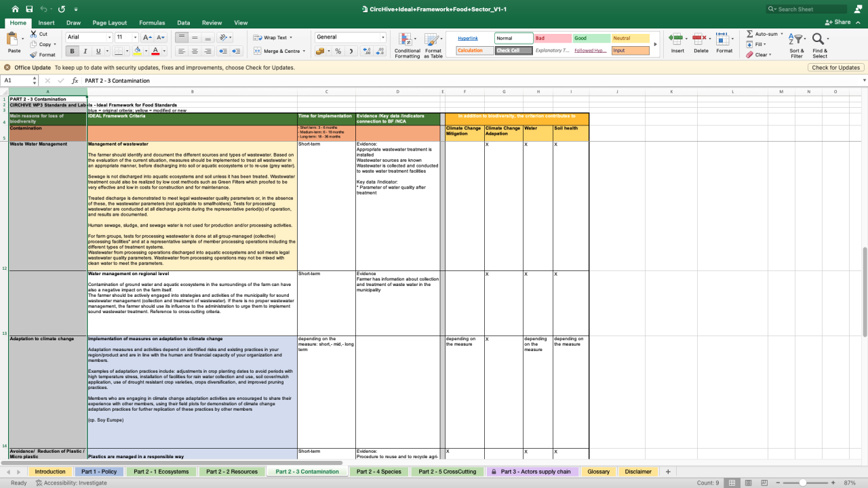The width and height of the screenshot is (868, 488).
Task: Click the Delete cells icon
Action: pos(701,43)
